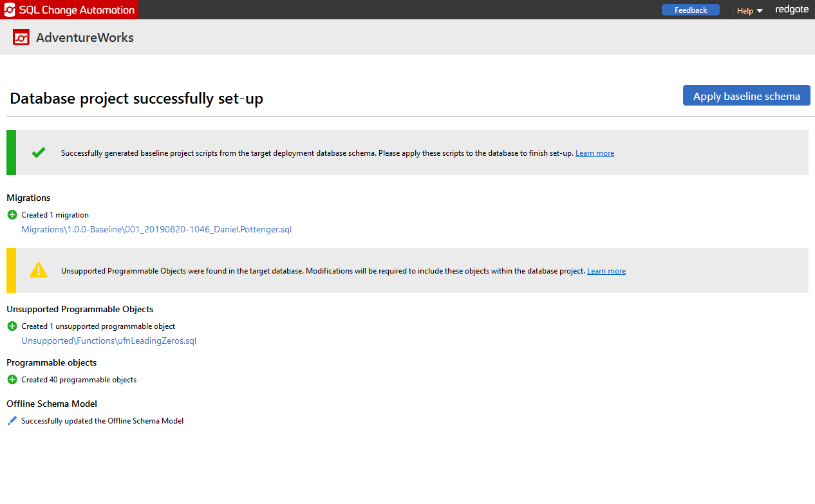
Task: Click the yellow warning triangle icon
Action: (39, 270)
